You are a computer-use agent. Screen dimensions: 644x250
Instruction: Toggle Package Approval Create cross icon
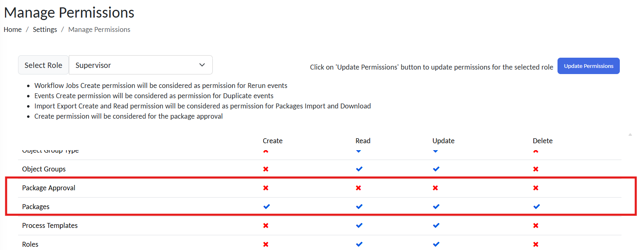point(266,188)
